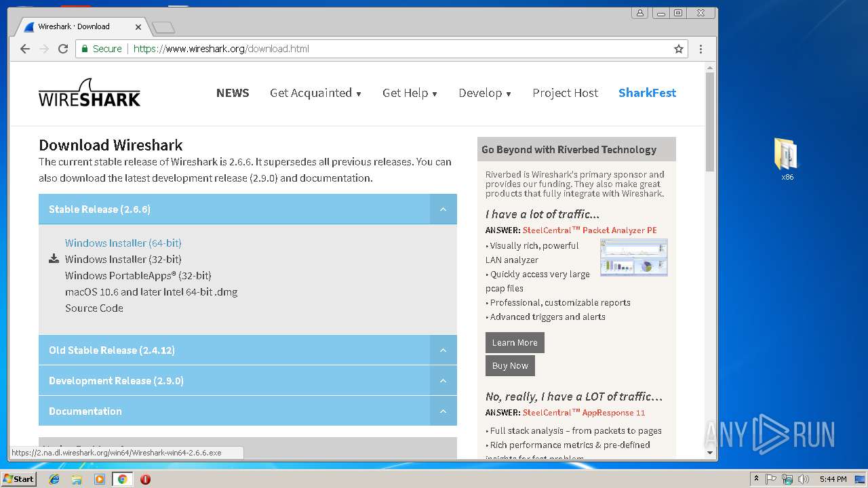Expand the Development Release (2.9.0) section
Viewport: 868px width, 488px height.
pos(443,381)
